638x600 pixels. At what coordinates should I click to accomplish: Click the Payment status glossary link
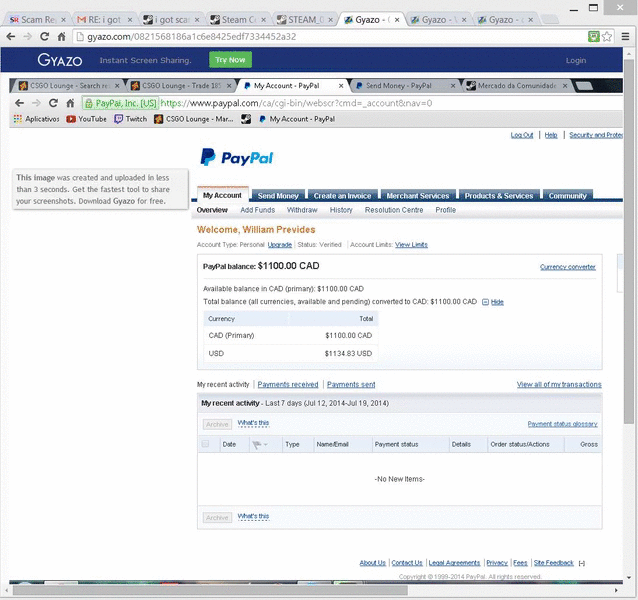tap(562, 424)
